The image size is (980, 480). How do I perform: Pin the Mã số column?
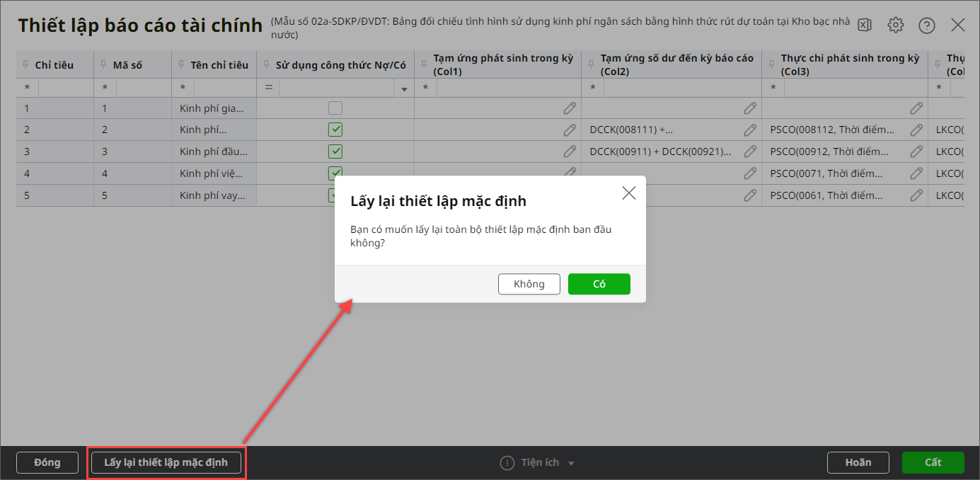click(x=104, y=65)
